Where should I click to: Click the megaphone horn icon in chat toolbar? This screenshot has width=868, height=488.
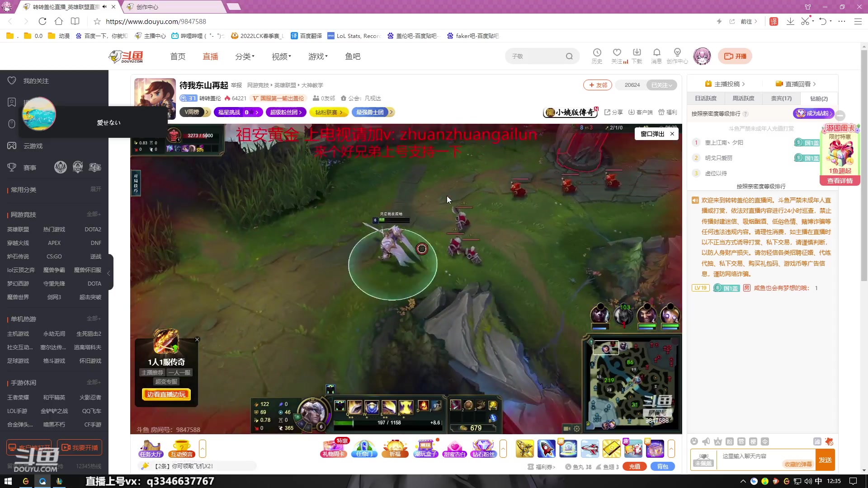click(706, 441)
